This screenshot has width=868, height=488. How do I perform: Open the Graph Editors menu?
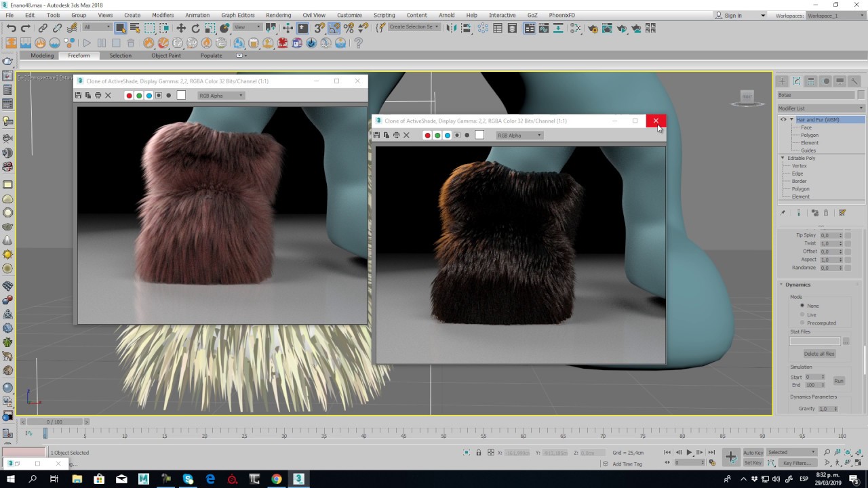(238, 15)
